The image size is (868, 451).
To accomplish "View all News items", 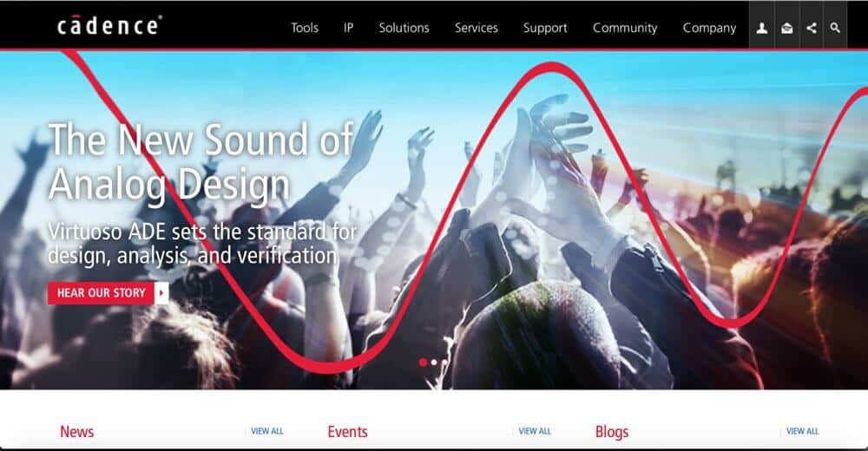I will pyautogui.click(x=266, y=431).
